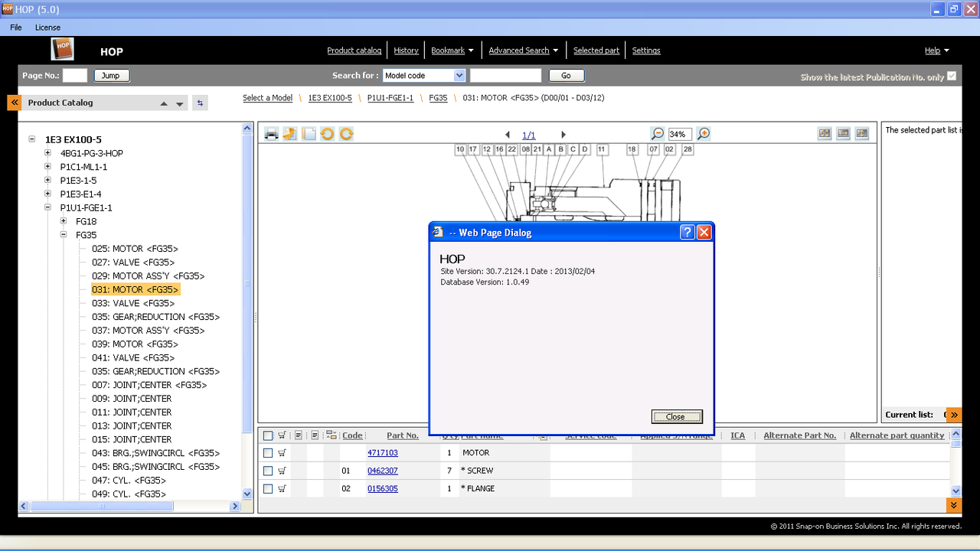Focus the search text input field
Screen dimensions: 980x551
point(505,76)
